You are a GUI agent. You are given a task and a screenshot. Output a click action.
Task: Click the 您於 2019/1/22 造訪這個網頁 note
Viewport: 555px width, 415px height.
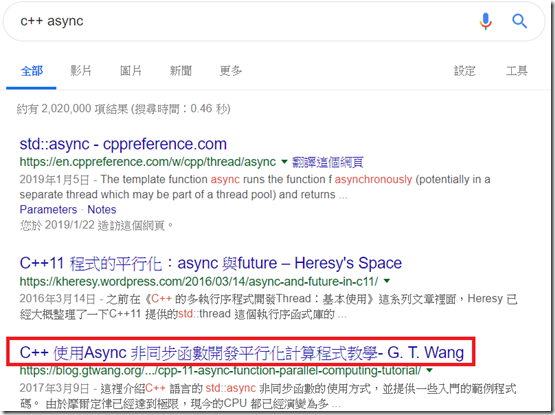(x=96, y=225)
